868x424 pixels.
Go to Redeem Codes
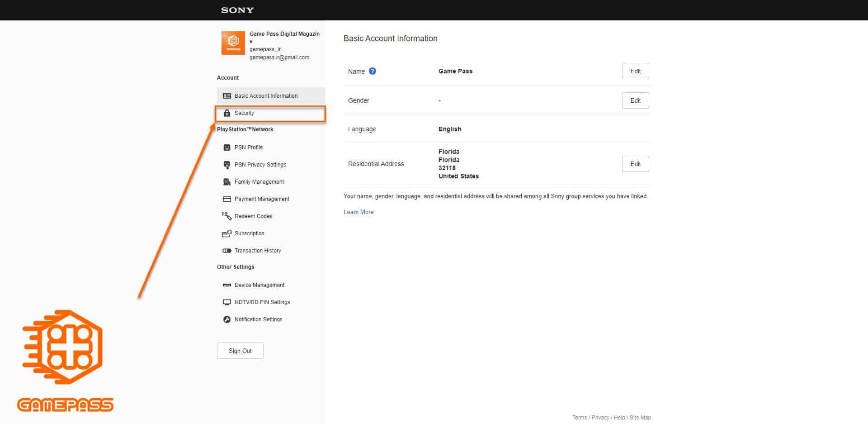tap(271, 216)
